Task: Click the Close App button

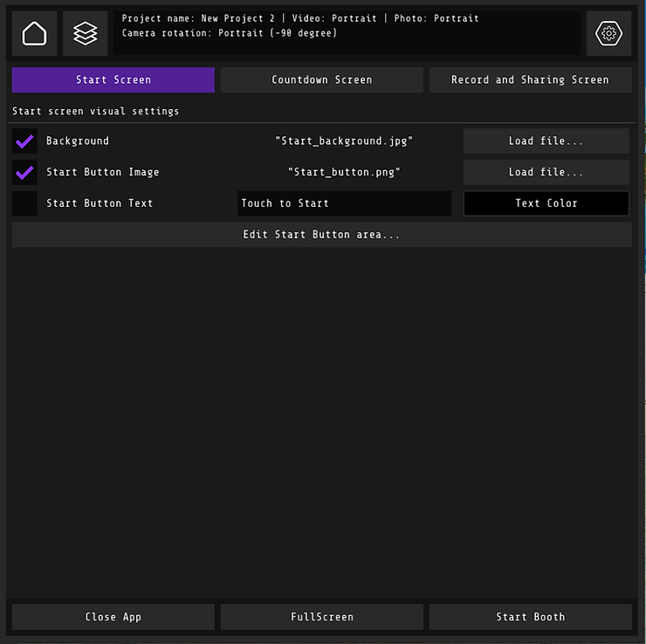Action: (x=113, y=617)
